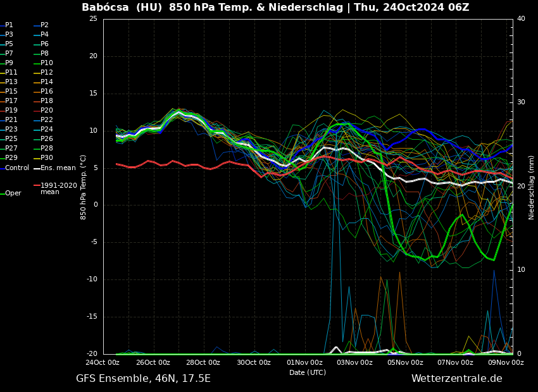Screen dimensions: 538x392
Task: Click the P27 legend entry
Action: coord(11,149)
